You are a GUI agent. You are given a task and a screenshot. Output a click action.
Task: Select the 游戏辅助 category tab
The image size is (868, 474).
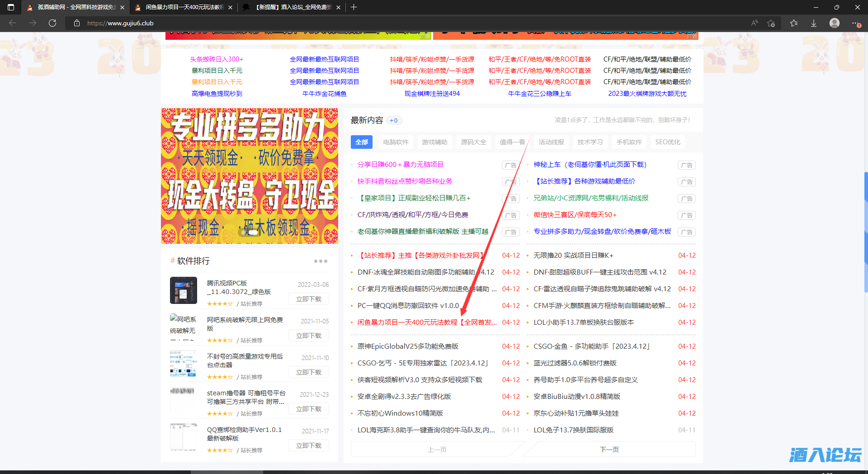click(x=434, y=142)
